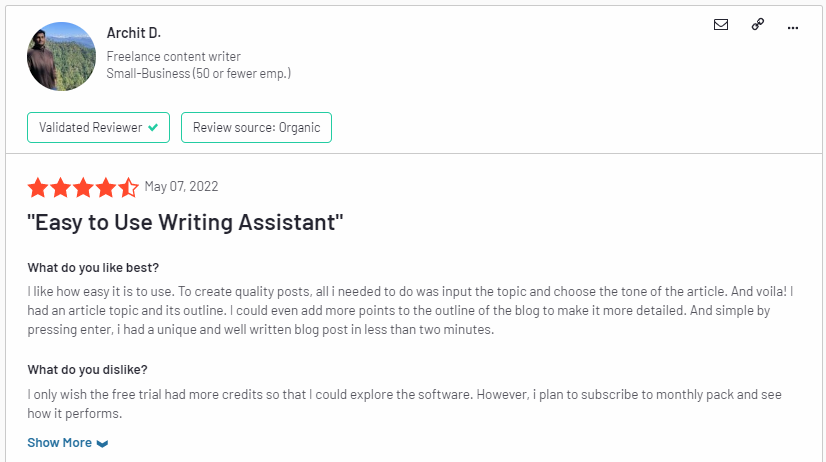Image resolution: width=826 pixels, height=462 pixels.
Task: Click the review title Easy to Use Writing Assistant
Action: click(x=185, y=222)
